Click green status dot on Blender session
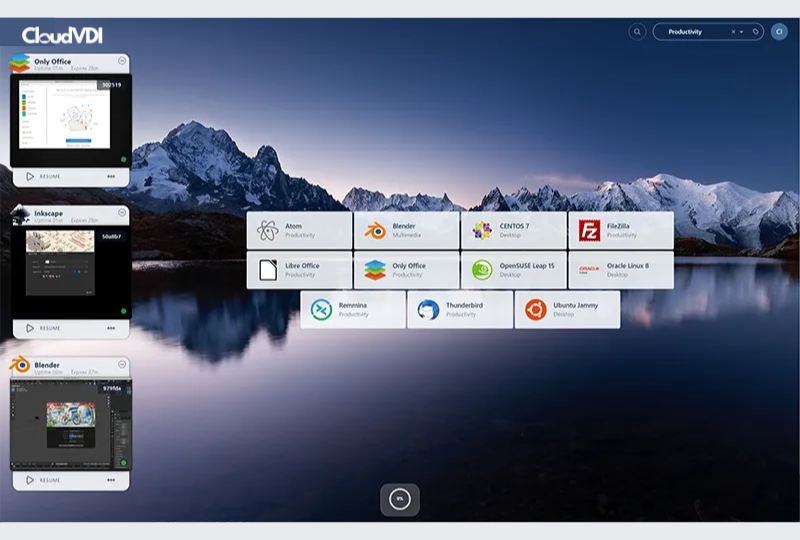Screen dimensions: 800x540 pos(123,463)
